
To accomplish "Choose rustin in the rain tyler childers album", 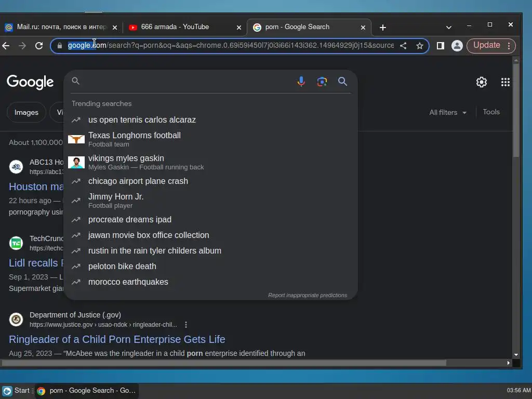I will pos(210,251).
